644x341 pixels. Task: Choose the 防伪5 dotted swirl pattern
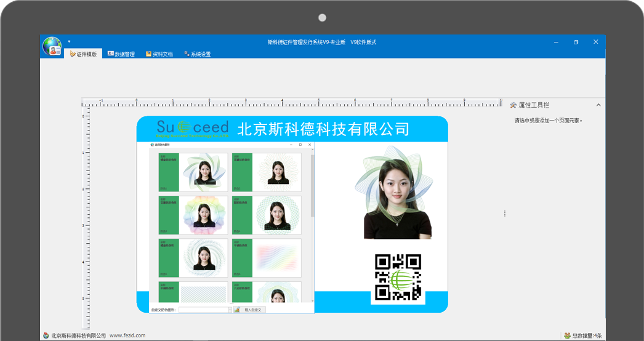193,258
